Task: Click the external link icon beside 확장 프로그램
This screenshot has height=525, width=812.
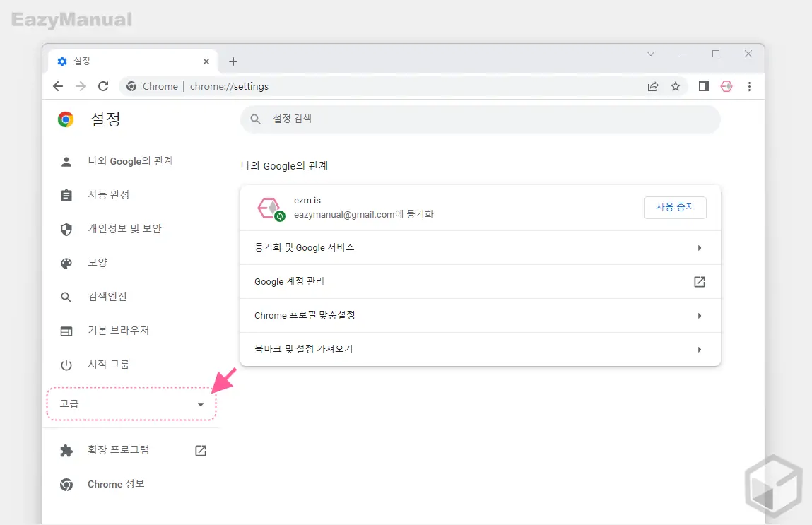Action: (201, 450)
